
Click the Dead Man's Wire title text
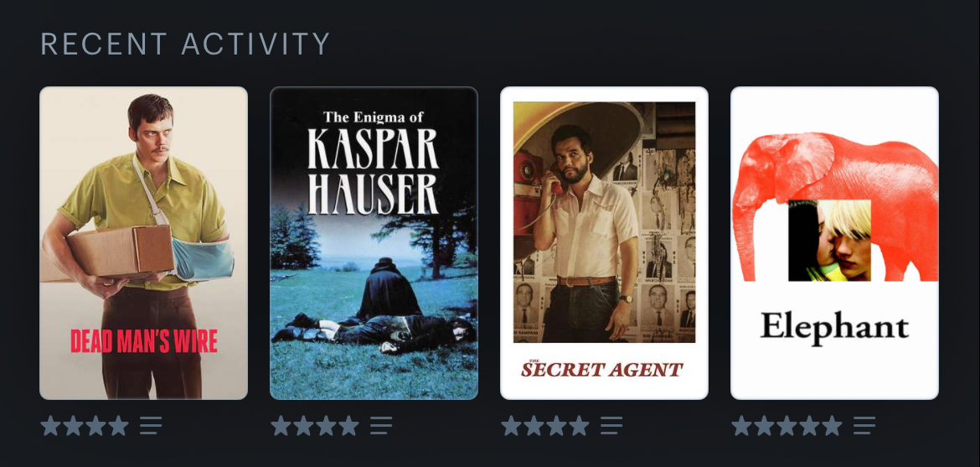pos(144,341)
